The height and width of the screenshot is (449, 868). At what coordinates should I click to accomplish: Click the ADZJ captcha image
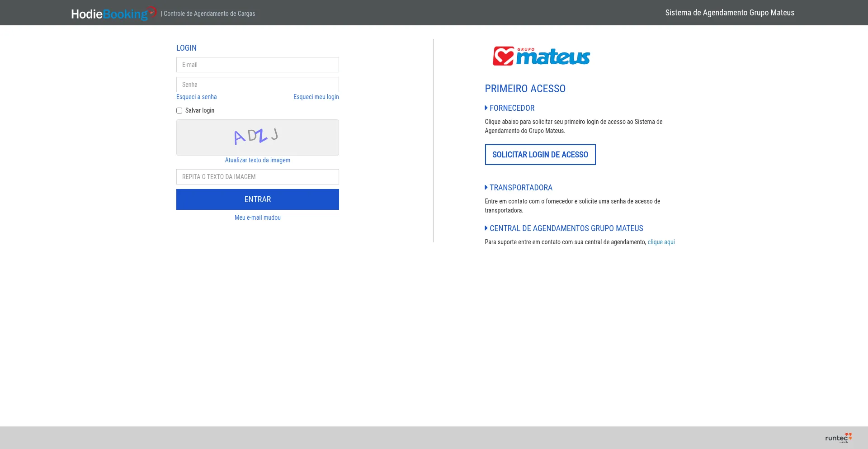[258, 137]
